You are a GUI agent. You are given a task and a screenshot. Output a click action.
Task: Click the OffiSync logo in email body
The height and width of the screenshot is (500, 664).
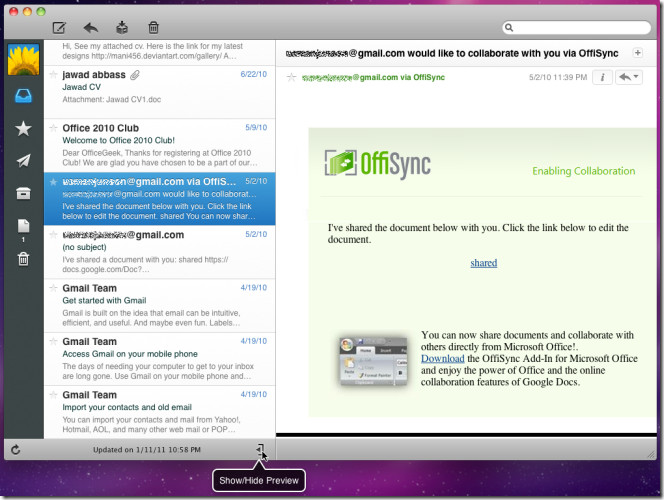point(378,163)
